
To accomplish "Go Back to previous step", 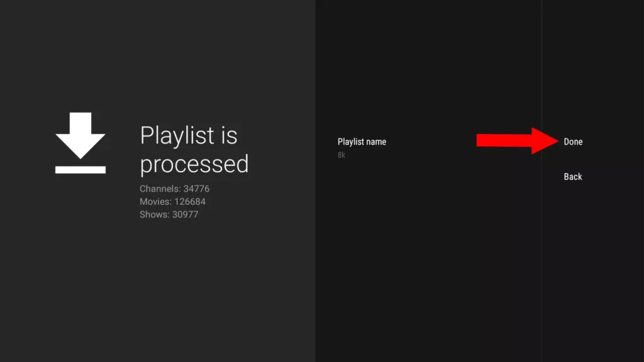I will click(x=572, y=177).
